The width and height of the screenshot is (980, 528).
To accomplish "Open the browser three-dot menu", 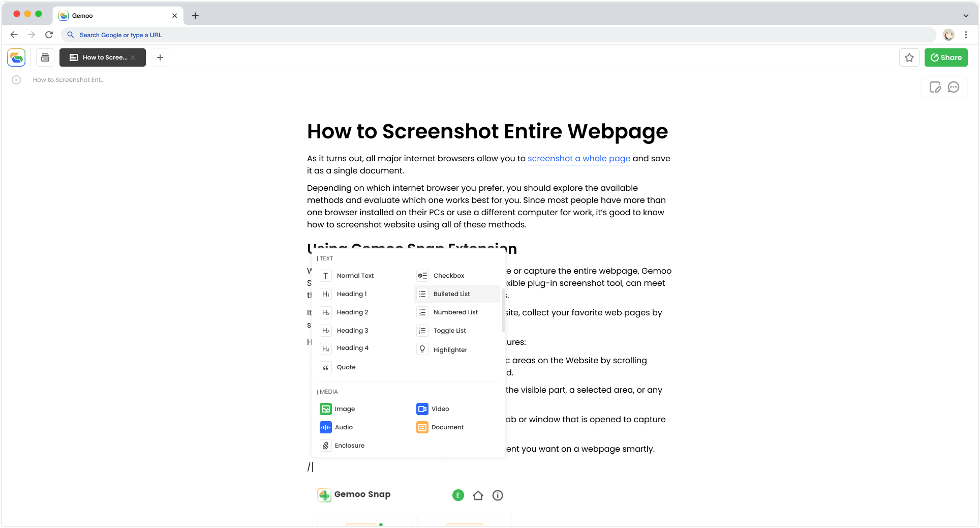I will coord(966,35).
